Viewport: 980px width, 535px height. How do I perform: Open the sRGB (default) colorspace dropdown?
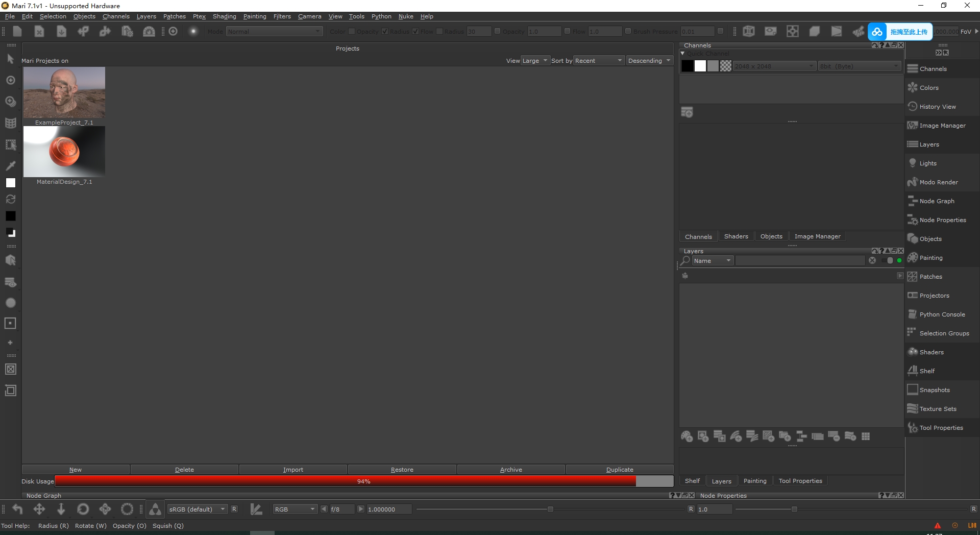(197, 509)
